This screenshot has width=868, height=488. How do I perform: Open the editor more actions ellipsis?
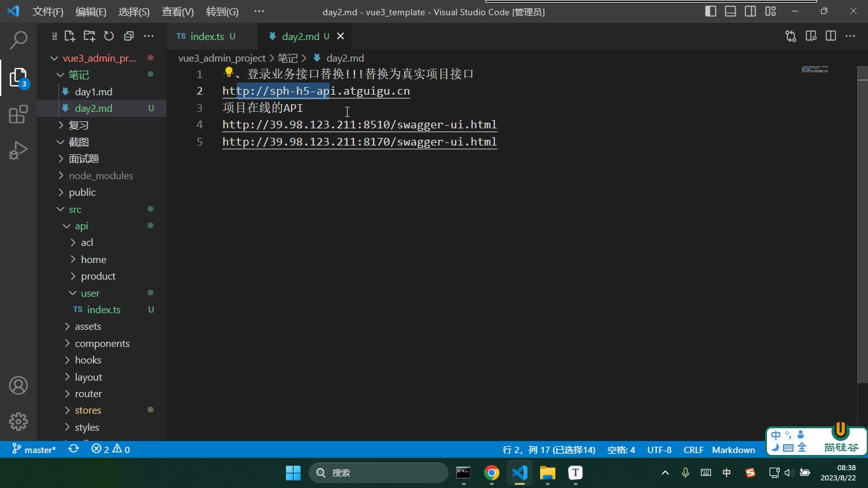[x=850, y=36]
